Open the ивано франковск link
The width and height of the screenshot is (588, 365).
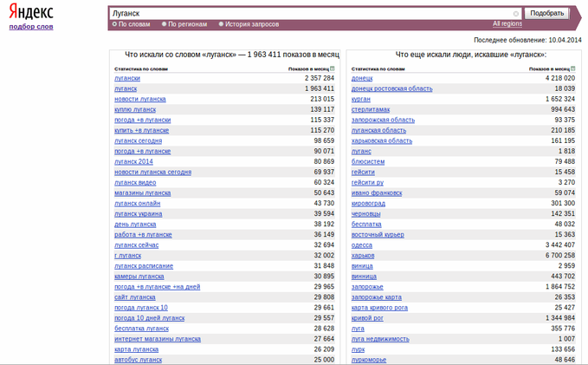(377, 193)
